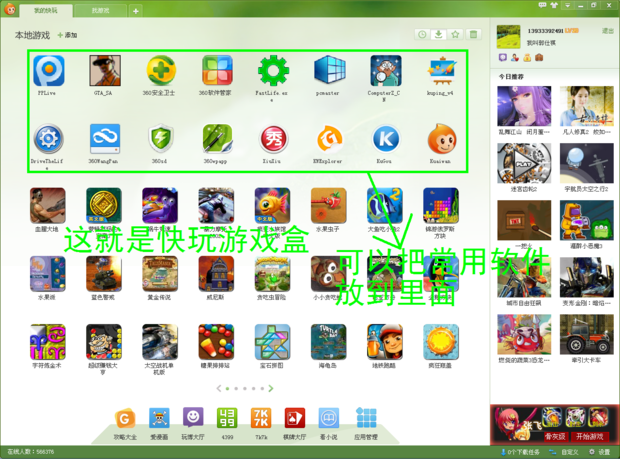Open the KuGou music icon

point(385,139)
